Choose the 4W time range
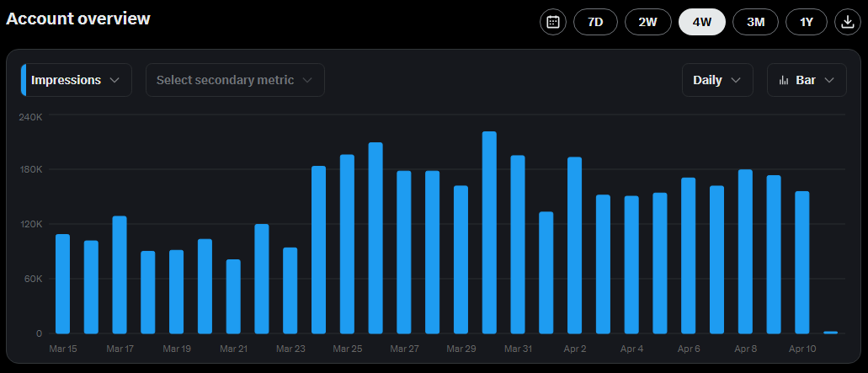868x373 pixels. click(701, 22)
